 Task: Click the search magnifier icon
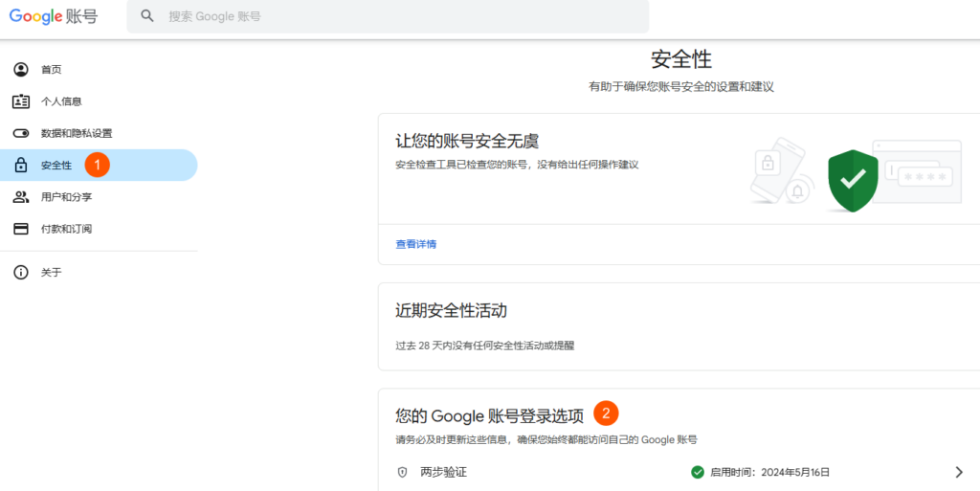(146, 16)
